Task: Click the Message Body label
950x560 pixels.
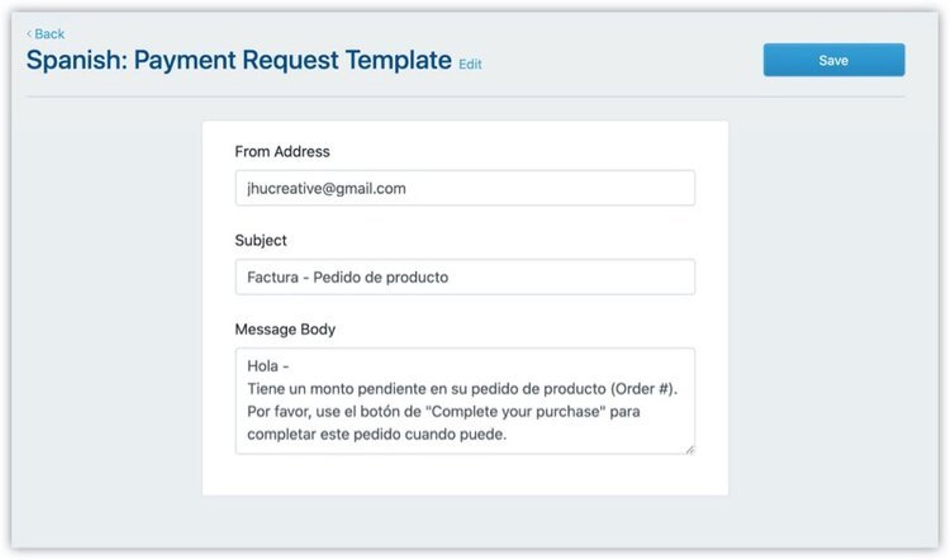Action: coord(285,329)
